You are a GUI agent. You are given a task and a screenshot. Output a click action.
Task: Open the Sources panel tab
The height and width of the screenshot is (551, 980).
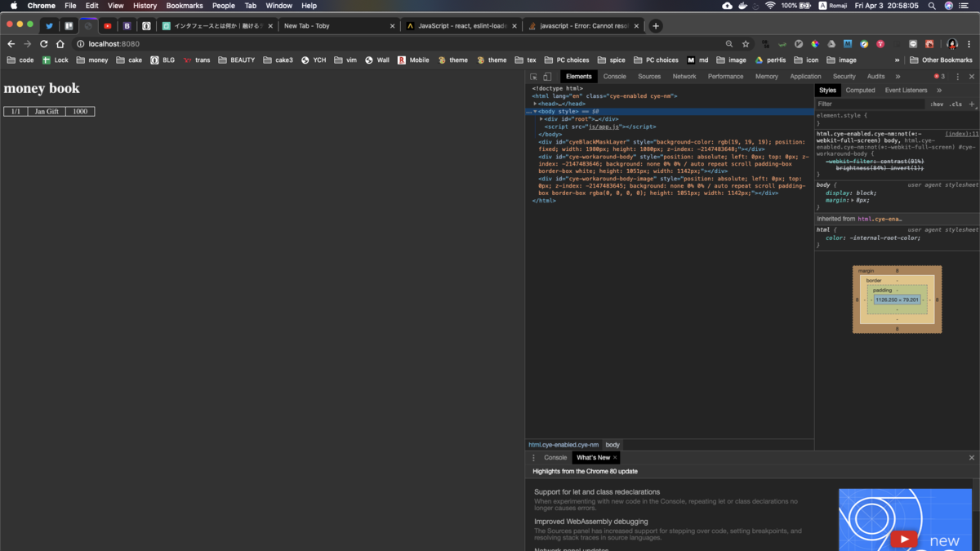tap(649, 77)
